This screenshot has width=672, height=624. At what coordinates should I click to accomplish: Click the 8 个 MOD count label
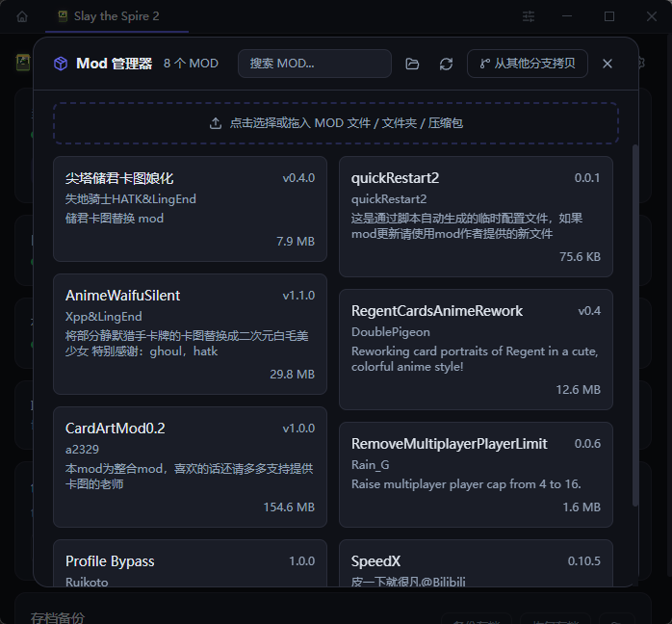[x=191, y=64]
